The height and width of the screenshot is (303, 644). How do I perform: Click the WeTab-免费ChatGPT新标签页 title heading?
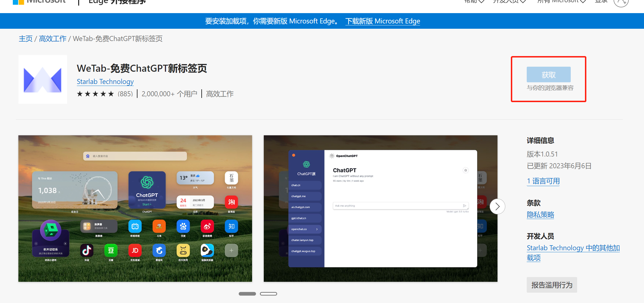click(x=142, y=68)
